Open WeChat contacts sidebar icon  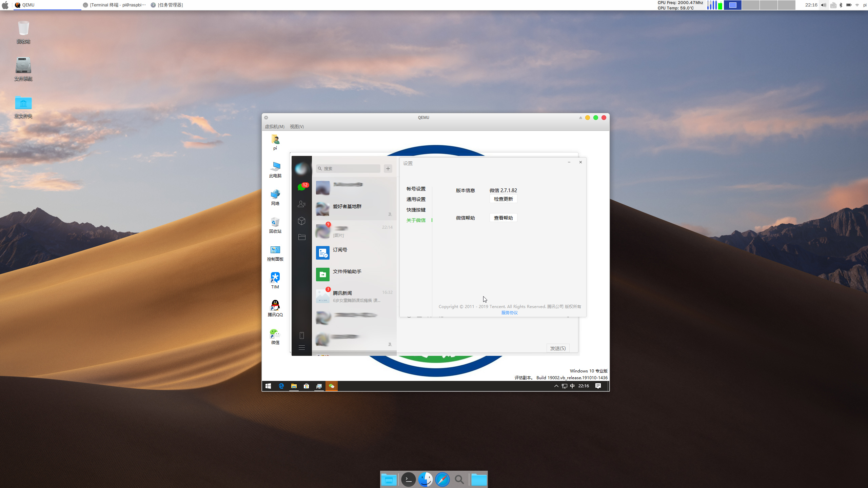coord(301,204)
